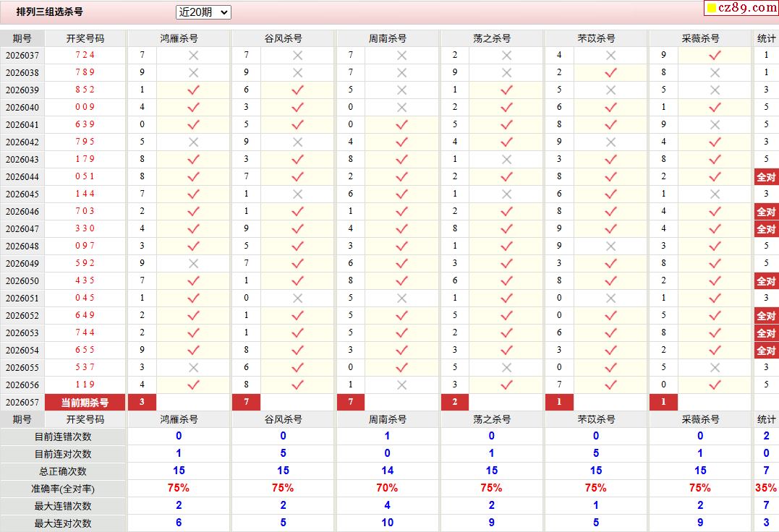Select the period number 2026050 cell
Viewport: 779px width, 532px height.
coord(22,281)
